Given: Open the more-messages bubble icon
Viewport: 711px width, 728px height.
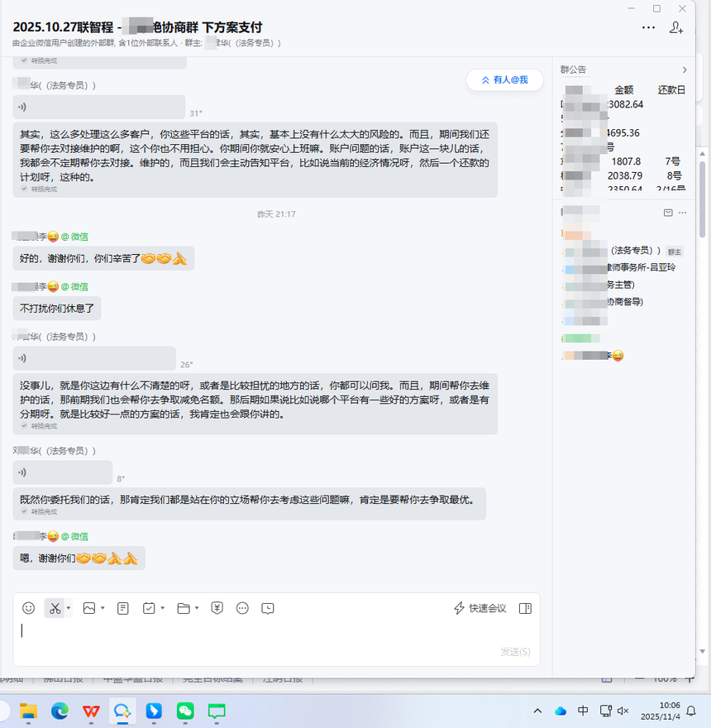Looking at the screenshot, I should [x=242, y=608].
